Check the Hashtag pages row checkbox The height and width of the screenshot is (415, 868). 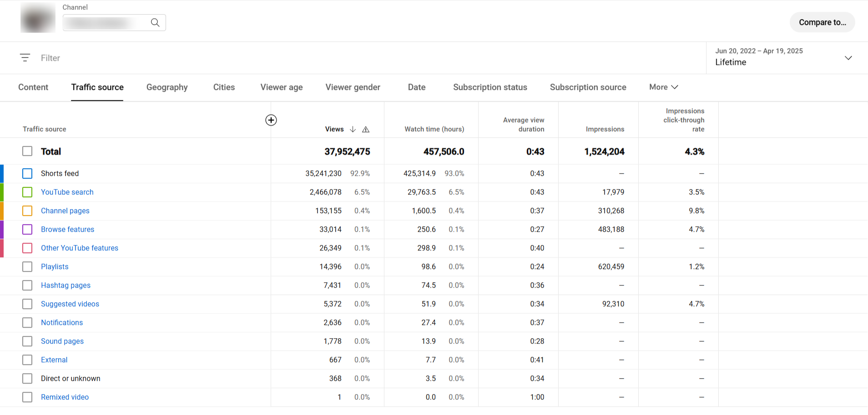coord(27,285)
